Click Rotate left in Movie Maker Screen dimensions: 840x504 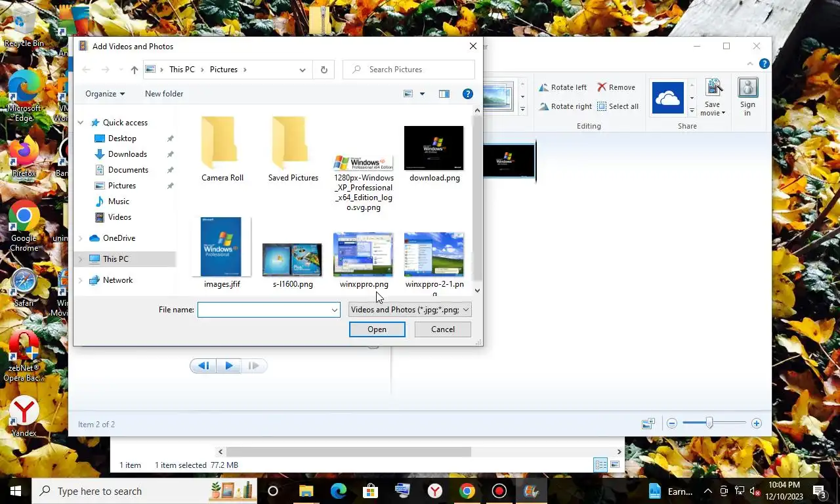point(563,87)
